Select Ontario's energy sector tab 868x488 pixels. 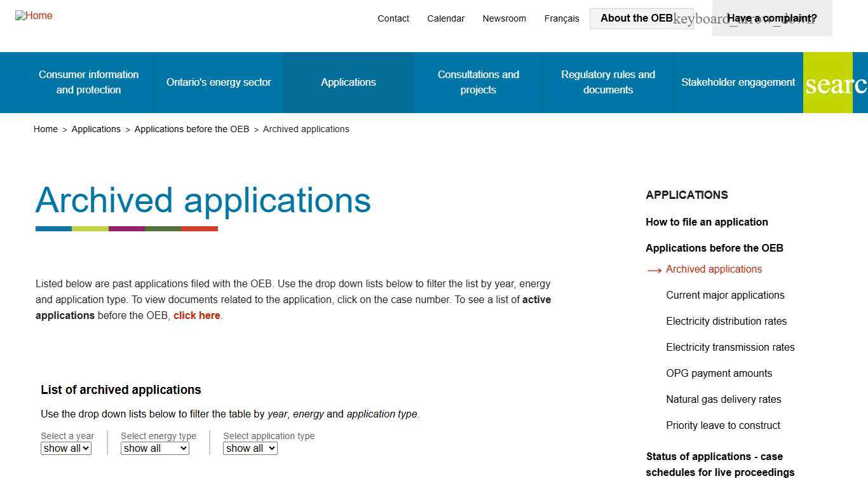point(219,82)
